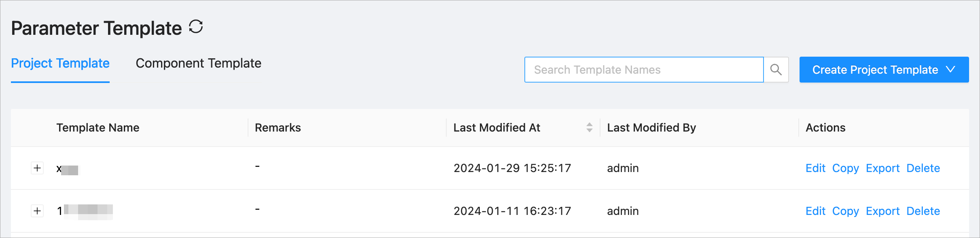Screen dimensions: 980x238
Task: Copy the template modified 2024-01-11
Action: (x=845, y=211)
